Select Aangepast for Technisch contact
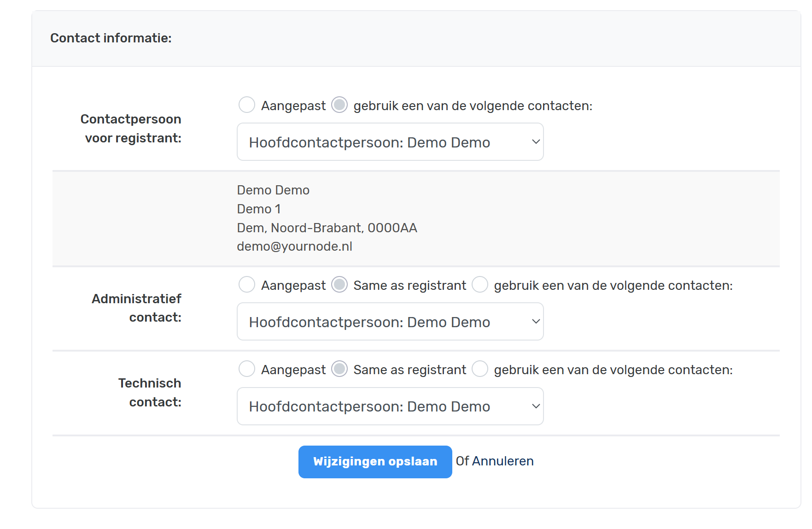Screen dimensions: 812x529 247,369
